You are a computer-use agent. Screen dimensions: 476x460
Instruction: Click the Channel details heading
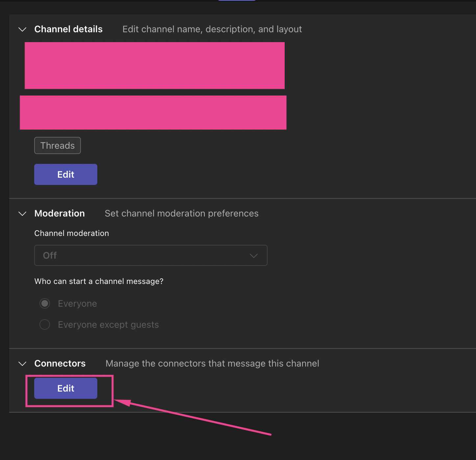tap(68, 29)
